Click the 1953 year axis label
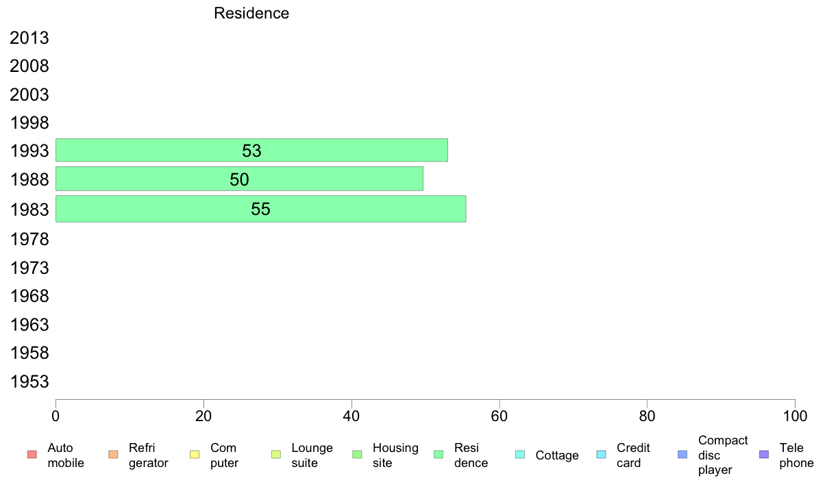The width and height of the screenshot is (814, 504). (x=29, y=381)
